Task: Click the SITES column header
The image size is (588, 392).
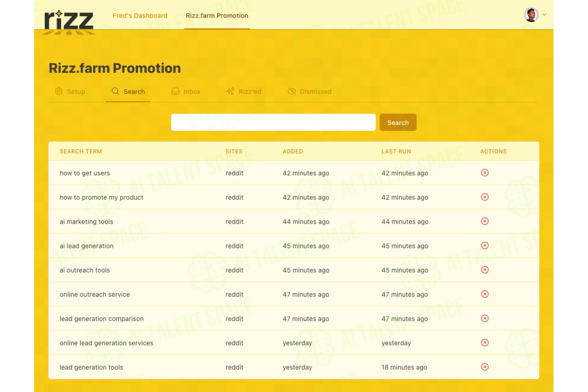Action: tap(234, 152)
